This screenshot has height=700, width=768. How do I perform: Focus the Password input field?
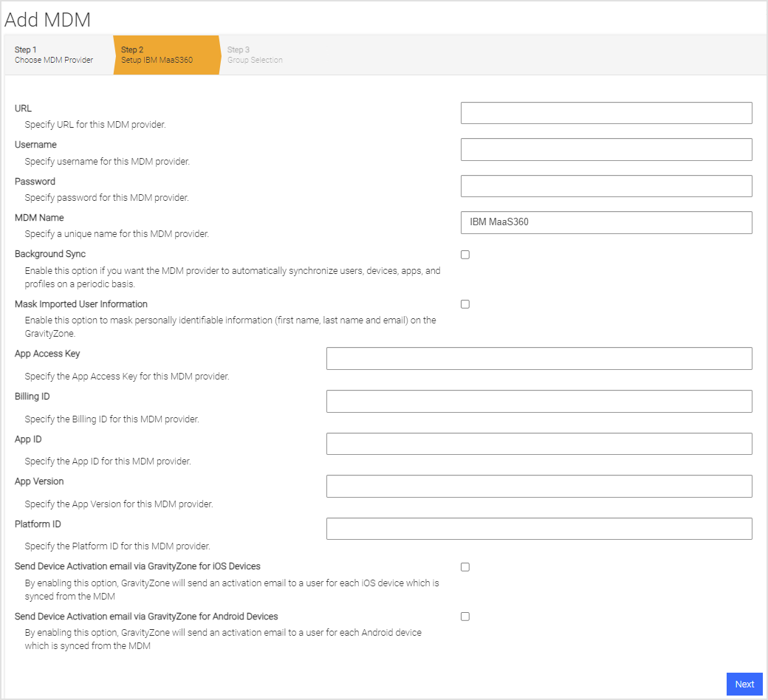[606, 185]
